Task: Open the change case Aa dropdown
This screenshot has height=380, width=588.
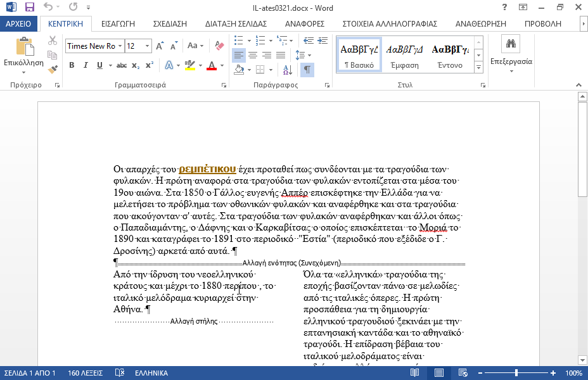Action: coord(195,46)
